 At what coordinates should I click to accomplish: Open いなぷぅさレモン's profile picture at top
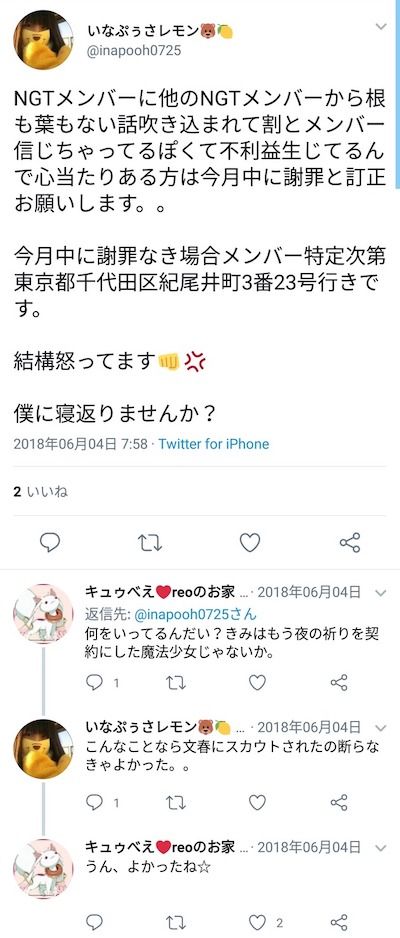point(43,39)
